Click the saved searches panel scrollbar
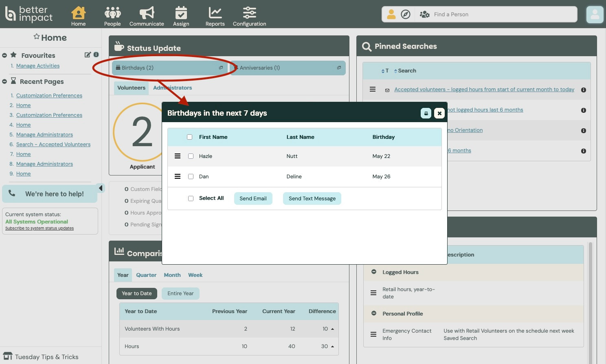Image resolution: width=606 pixels, height=364 pixels. click(590, 293)
